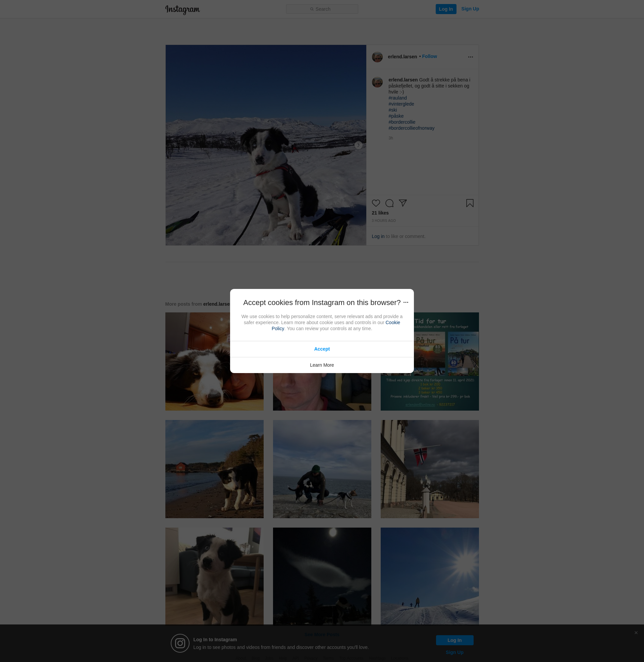This screenshot has height=662, width=644.
Task: Click erlend.larsen username in post header
Action: coord(402,57)
